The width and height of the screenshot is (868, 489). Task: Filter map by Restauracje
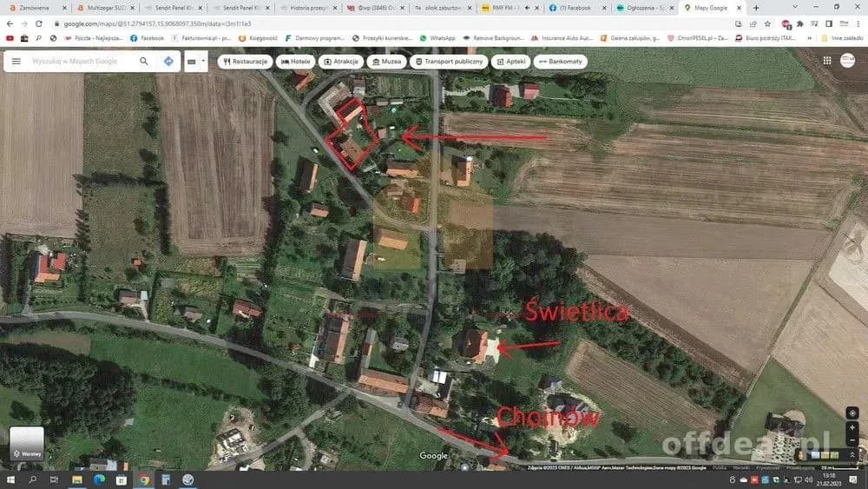pos(246,62)
